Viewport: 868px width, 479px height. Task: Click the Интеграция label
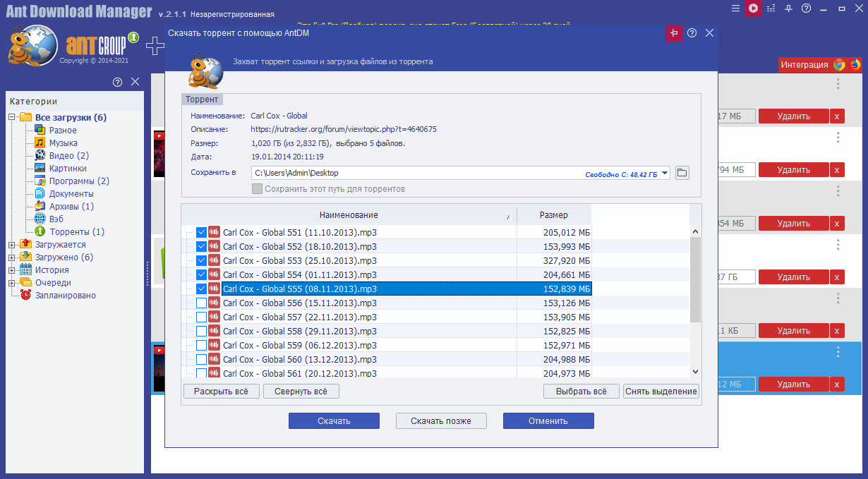click(805, 65)
